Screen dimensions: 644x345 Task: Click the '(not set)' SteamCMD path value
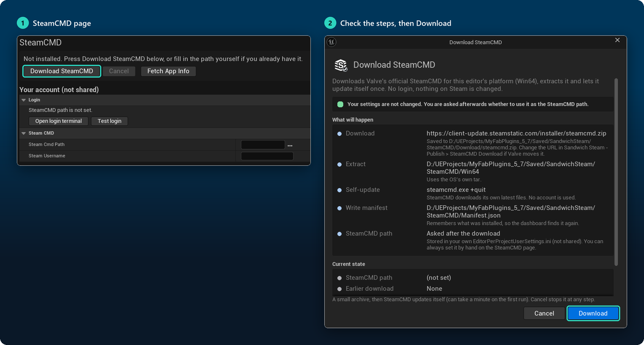tap(439, 278)
